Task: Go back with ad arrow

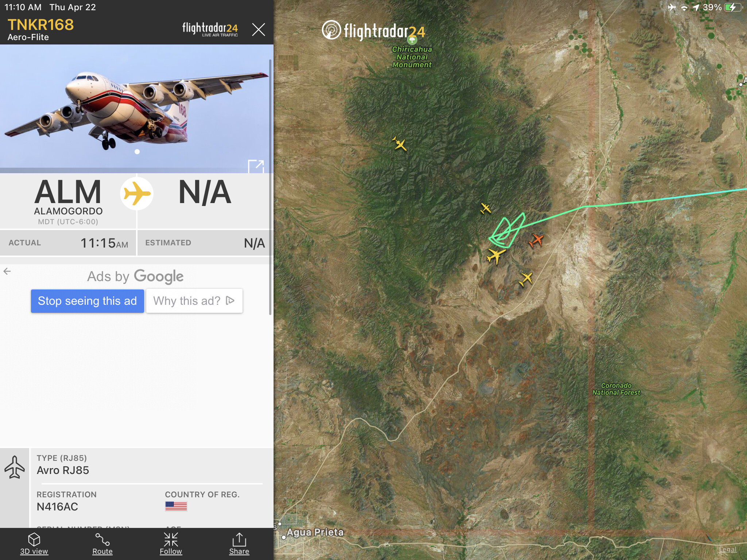Action: tap(7, 271)
